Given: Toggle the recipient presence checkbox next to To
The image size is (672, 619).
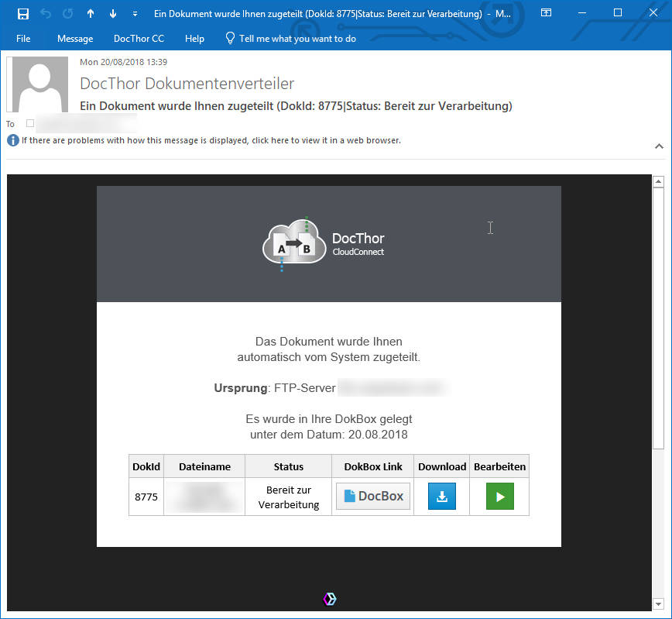Looking at the screenshot, I should [x=30, y=123].
